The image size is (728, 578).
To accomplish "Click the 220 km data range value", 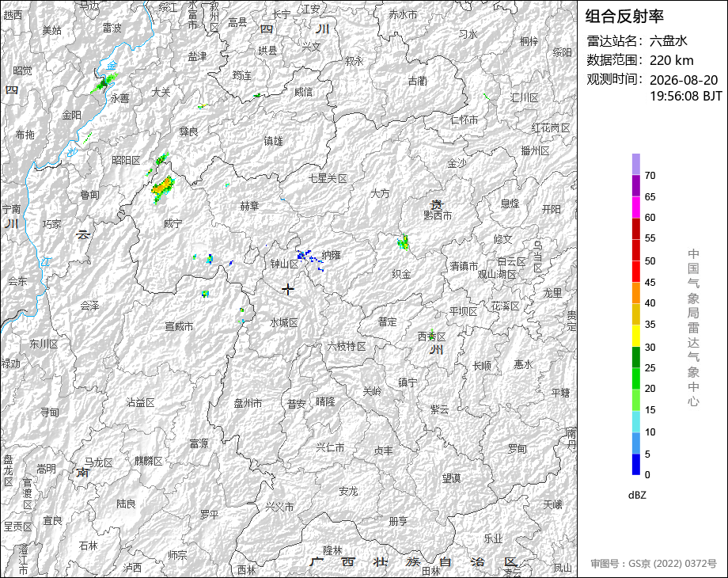I will [x=671, y=60].
